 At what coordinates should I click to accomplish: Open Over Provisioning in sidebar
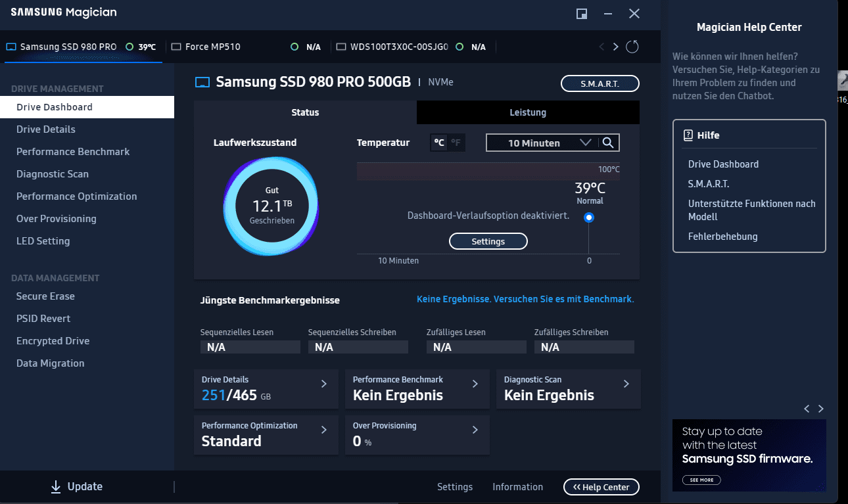pos(87,219)
